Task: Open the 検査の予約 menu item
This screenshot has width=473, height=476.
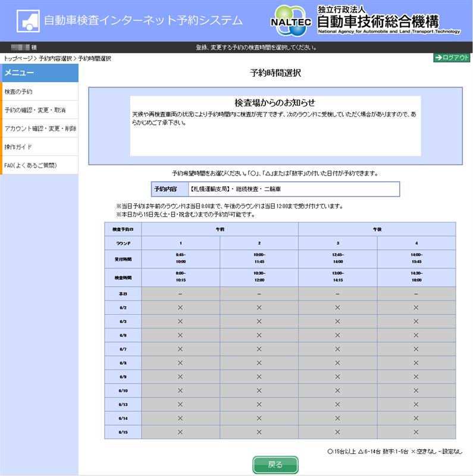Action: pyautogui.click(x=40, y=92)
